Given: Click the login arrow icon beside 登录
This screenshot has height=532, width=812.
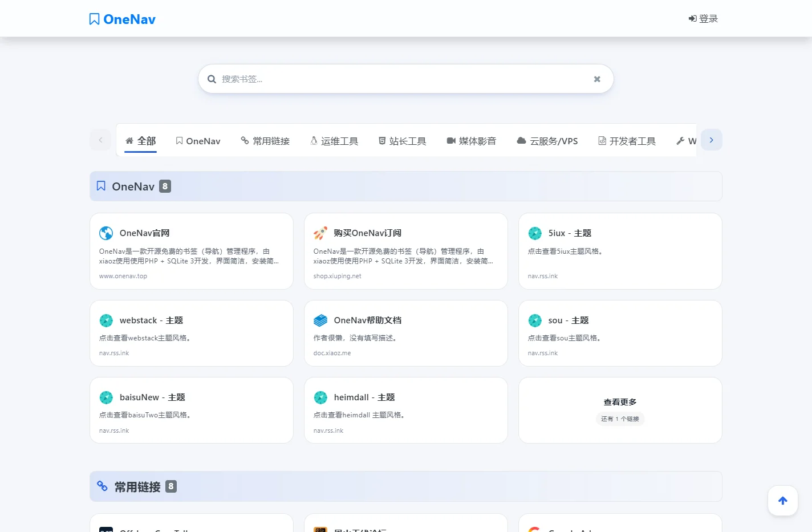Looking at the screenshot, I should (692, 19).
